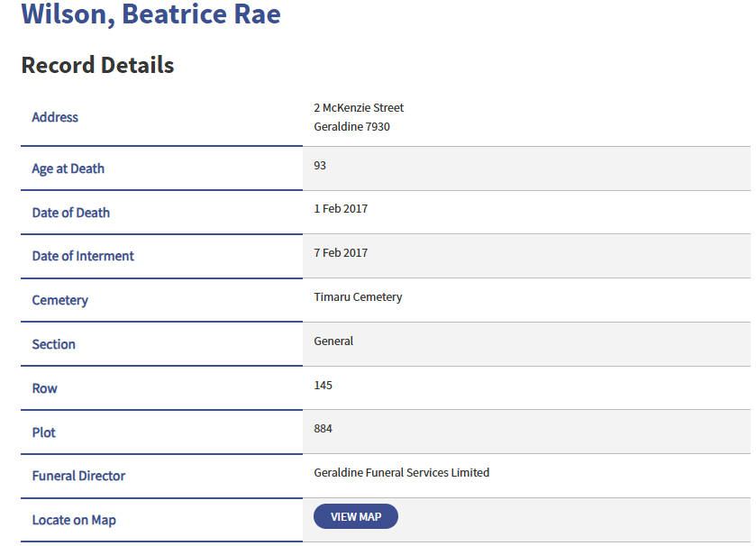Click the plot number 884
The height and width of the screenshot is (546, 756).
[x=323, y=429]
